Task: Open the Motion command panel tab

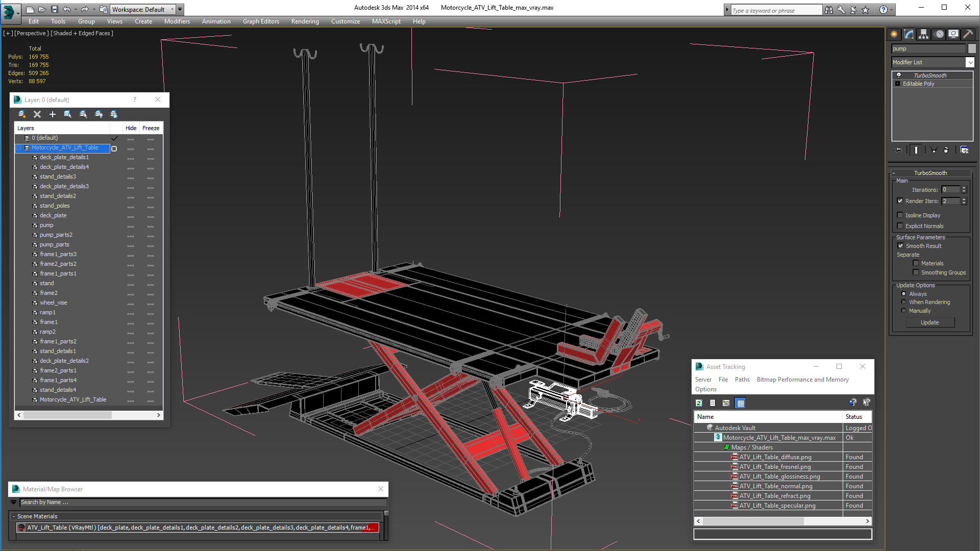Action: click(x=939, y=34)
